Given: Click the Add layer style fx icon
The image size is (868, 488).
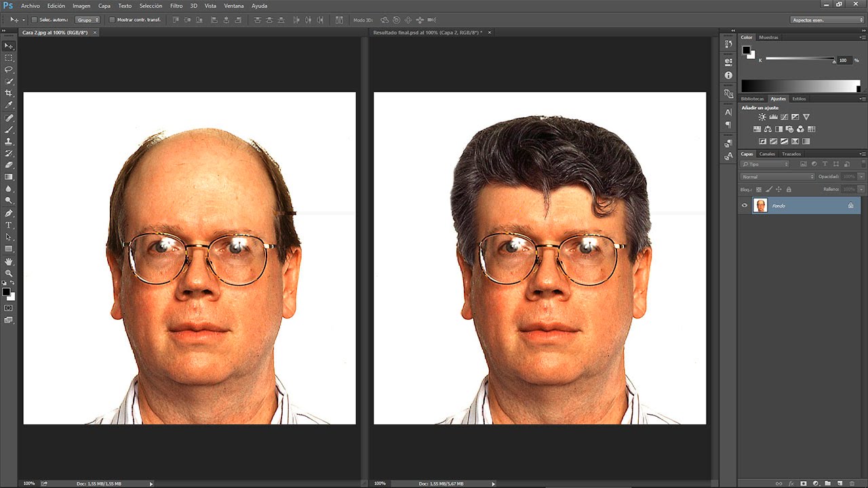Looking at the screenshot, I should click(791, 484).
